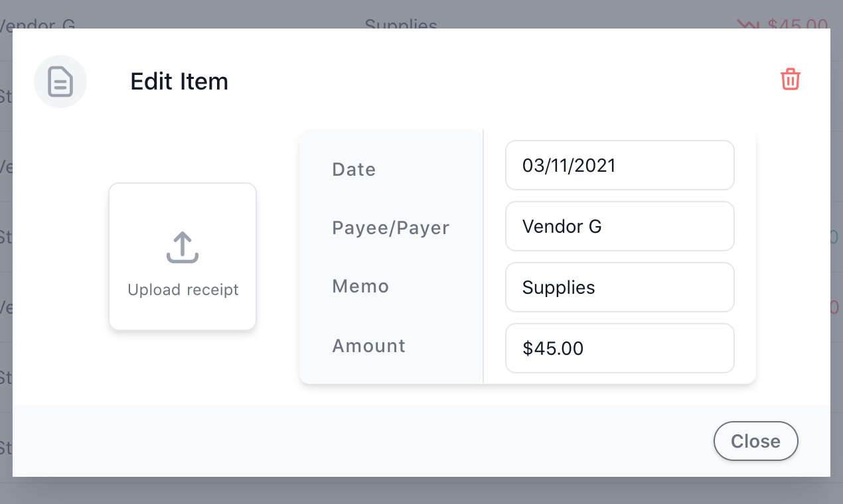Click the Date label

[354, 170]
